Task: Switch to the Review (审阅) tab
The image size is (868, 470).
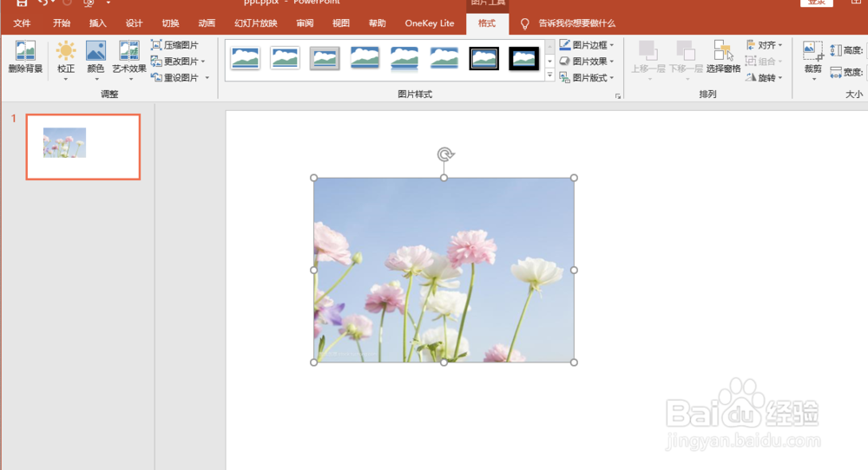Action: click(x=305, y=23)
